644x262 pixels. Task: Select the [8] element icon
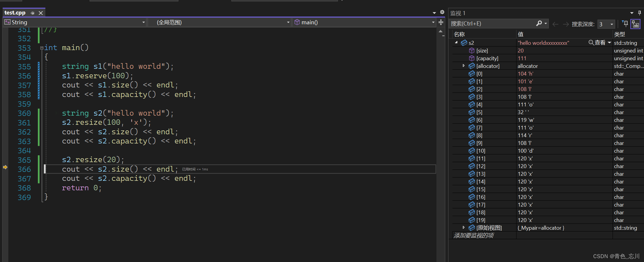(x=471, y=135)
